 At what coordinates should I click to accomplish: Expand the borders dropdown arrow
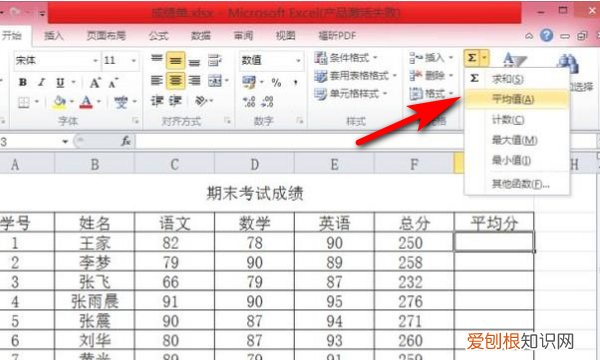point(37,102)
